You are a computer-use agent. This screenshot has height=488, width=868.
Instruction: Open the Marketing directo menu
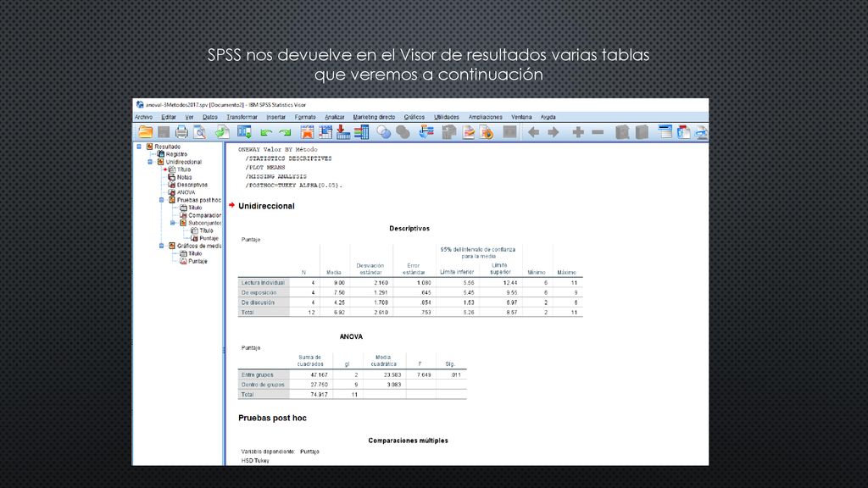(374, 117)
